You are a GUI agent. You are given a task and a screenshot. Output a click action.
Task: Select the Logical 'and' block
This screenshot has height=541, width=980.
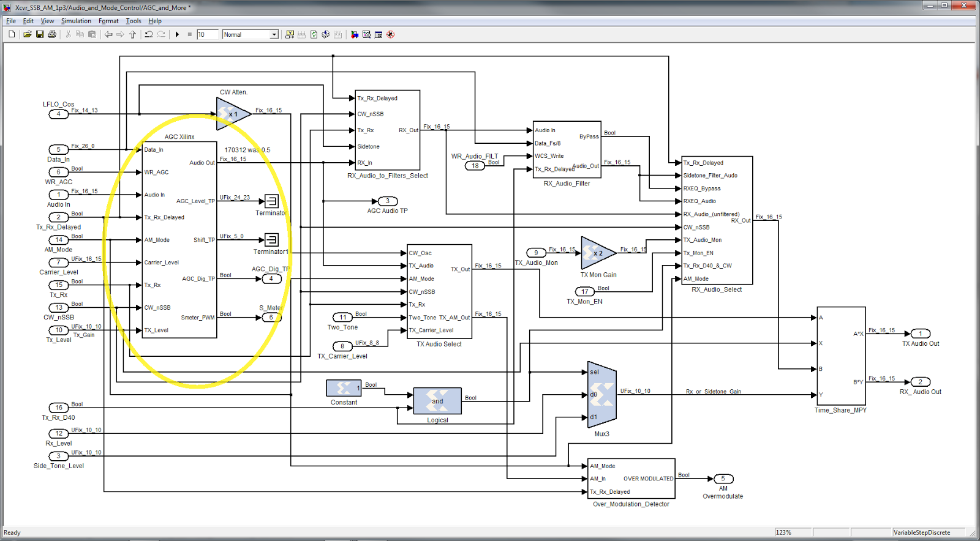tap(437, 401)
